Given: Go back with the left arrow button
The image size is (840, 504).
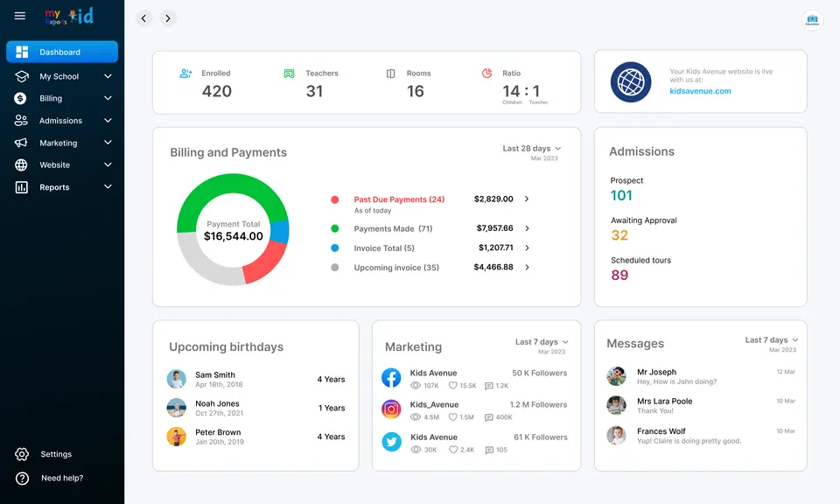Looking at the screenshot, I should [143, 18].
